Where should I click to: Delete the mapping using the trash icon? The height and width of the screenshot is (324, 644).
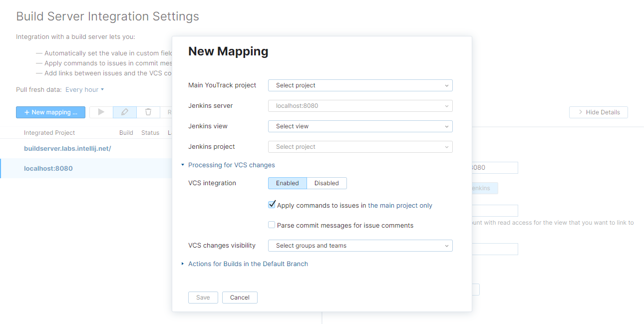click(x=148, y=112)
